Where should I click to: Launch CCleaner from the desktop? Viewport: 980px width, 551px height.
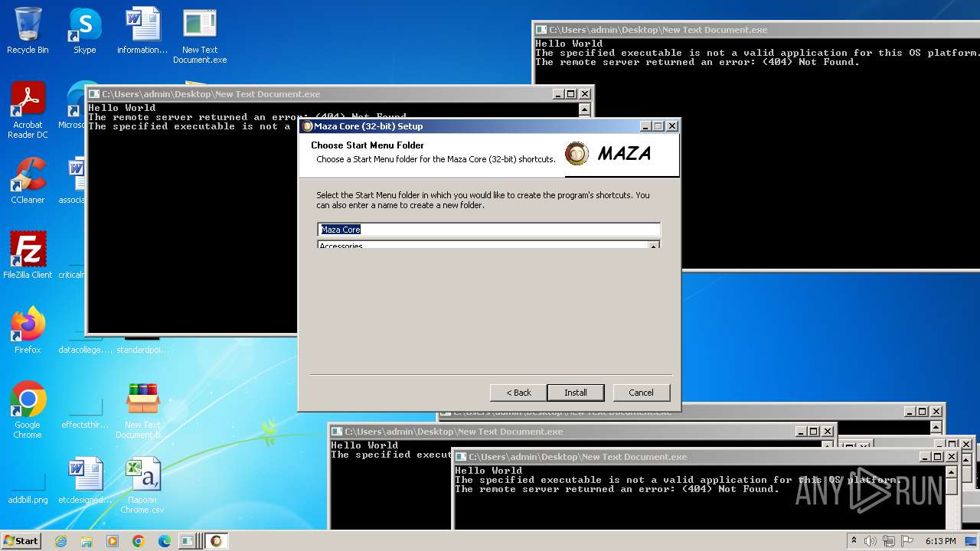tap(28, 181)
